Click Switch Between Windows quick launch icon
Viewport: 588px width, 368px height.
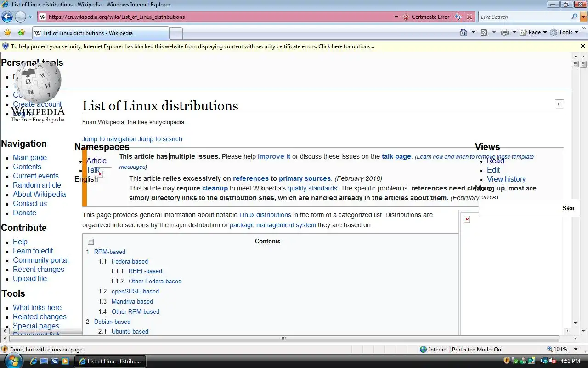click(55, 362)
